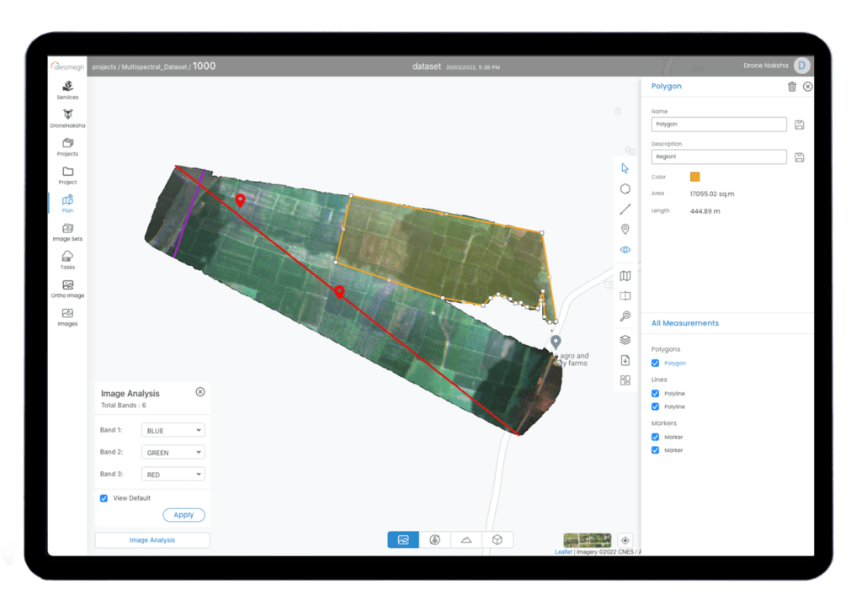
Task: Expand the Band 3 RED dropdown
Action: coord(173,475)
